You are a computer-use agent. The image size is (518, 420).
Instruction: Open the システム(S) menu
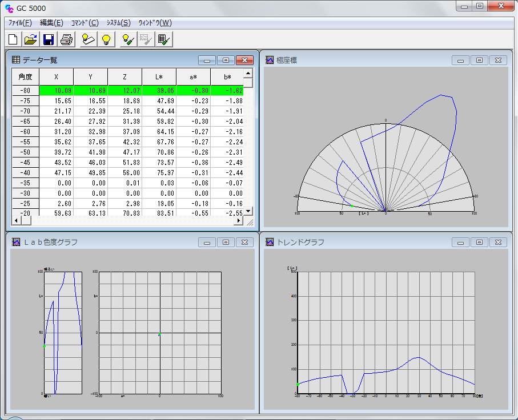[x=118, y=23]
